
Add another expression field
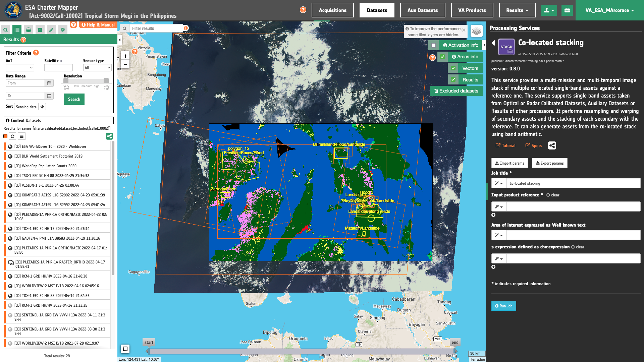tap(493, 267)
